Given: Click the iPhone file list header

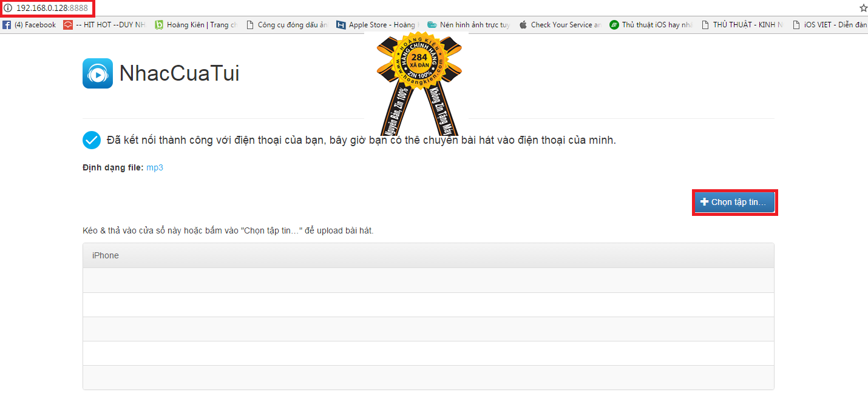Looking at the screenshot, I should [429, 255].
